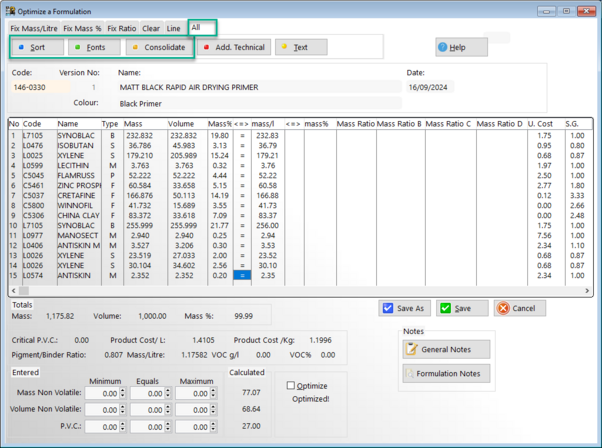Click the Save green checkmark icon
This screenshot has height=448, width=602.
pos(445,308)
